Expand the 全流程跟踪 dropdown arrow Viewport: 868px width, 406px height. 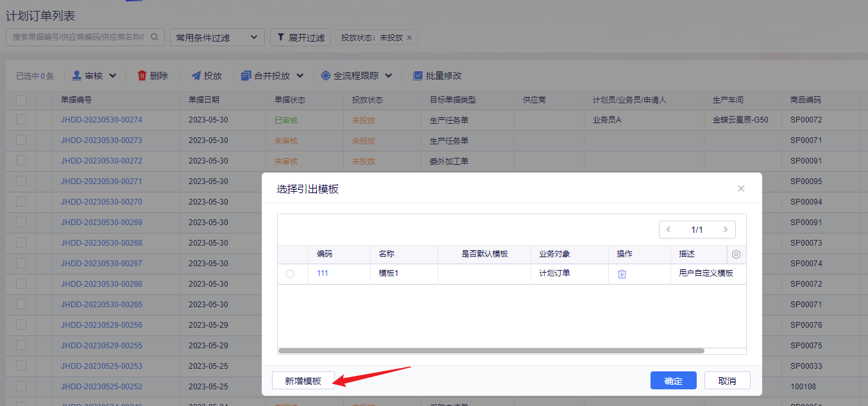(388, 76)
